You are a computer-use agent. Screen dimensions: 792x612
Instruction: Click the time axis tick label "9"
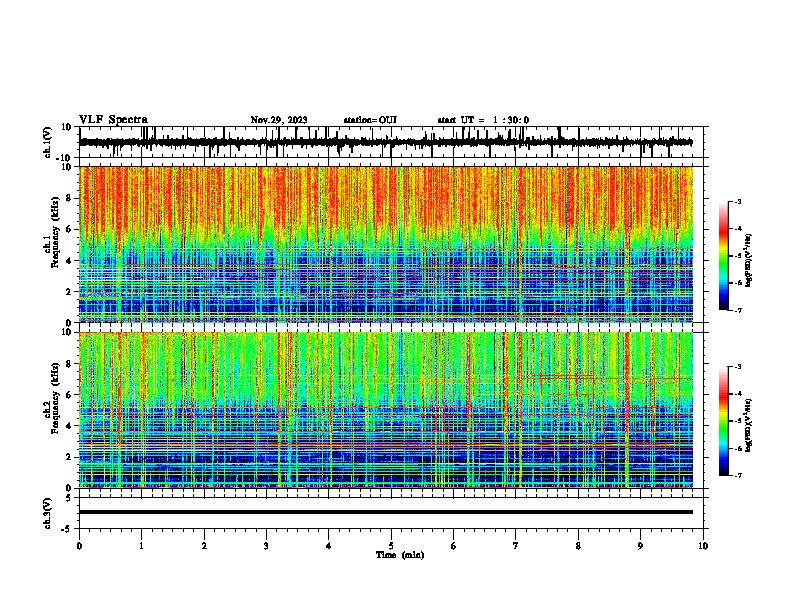[640, 546]
